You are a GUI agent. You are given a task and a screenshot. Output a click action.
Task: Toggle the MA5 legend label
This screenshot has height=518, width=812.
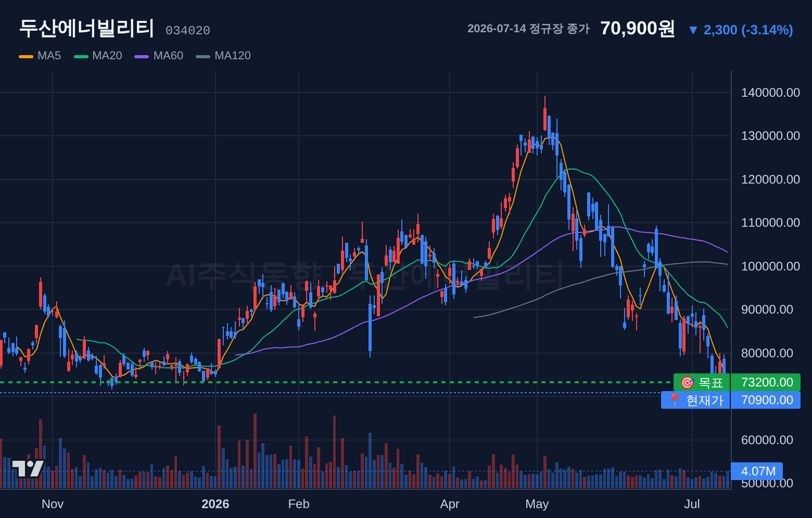(x=49, y=56)
